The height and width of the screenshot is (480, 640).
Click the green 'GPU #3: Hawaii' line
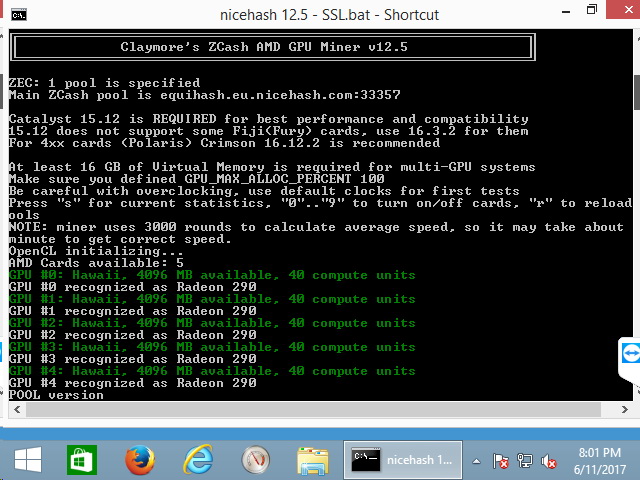[212, 347]
